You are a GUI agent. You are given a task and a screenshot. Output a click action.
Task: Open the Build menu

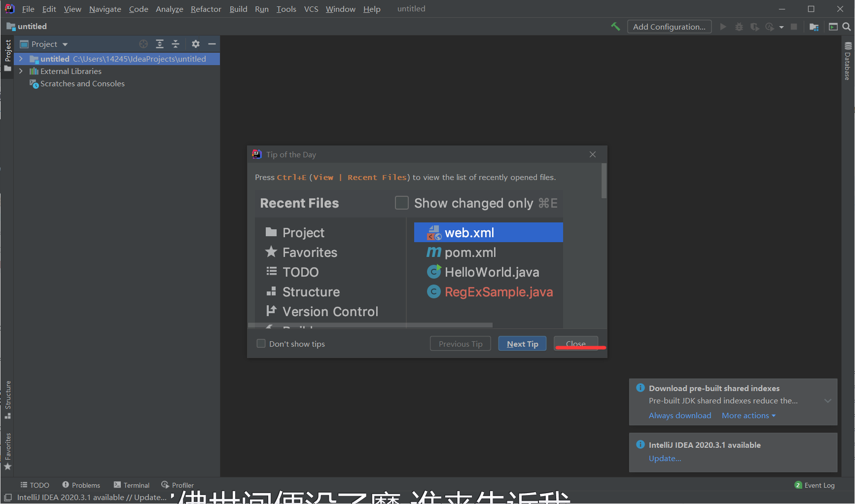[x=238, y=9]
